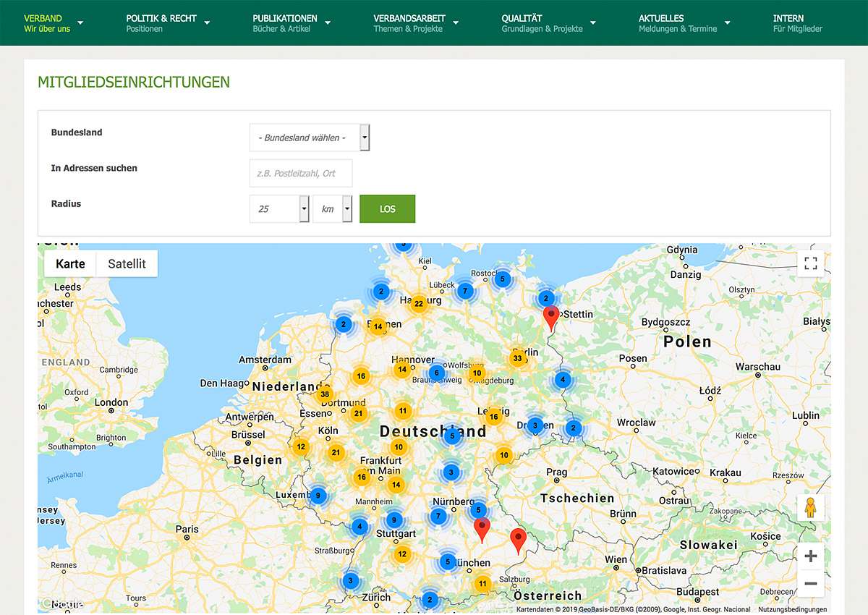Click the blue cluster 6 at Braunschweig

pyautogui.click(x=435, y=373)
